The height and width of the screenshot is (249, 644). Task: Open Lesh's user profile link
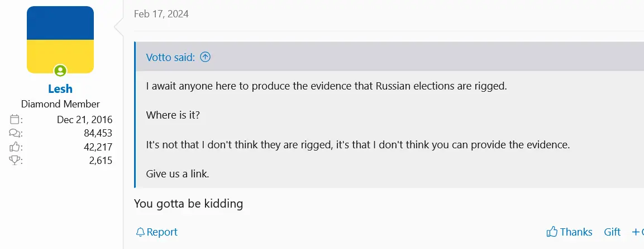(x=60, y=89)
